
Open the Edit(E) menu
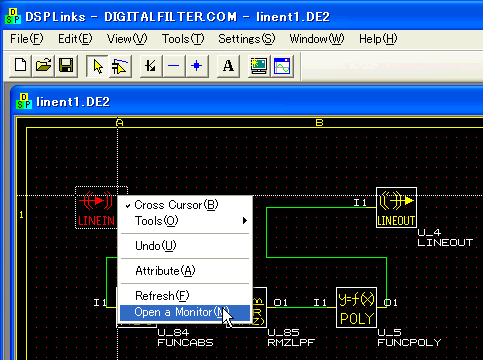[75, 39]
